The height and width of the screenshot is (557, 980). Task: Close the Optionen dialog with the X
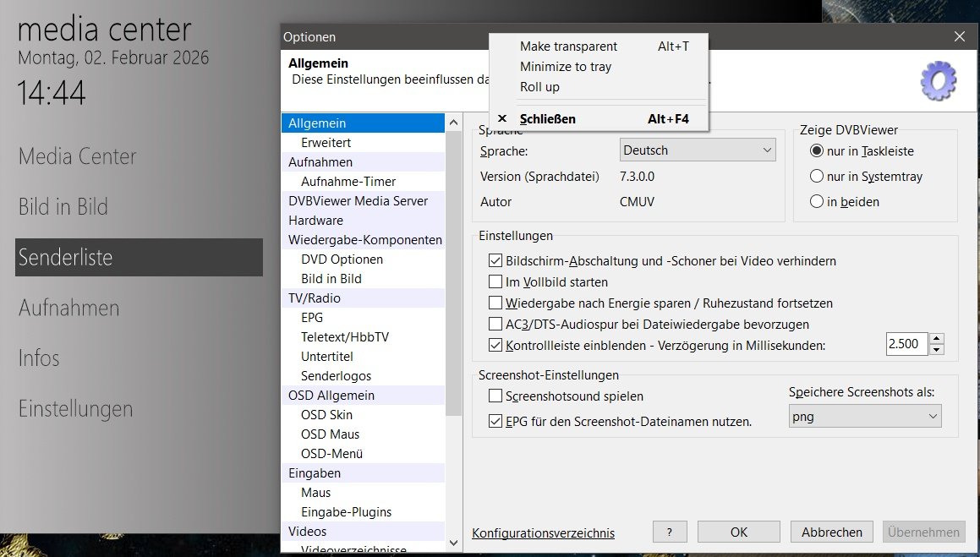click(960, 36)
